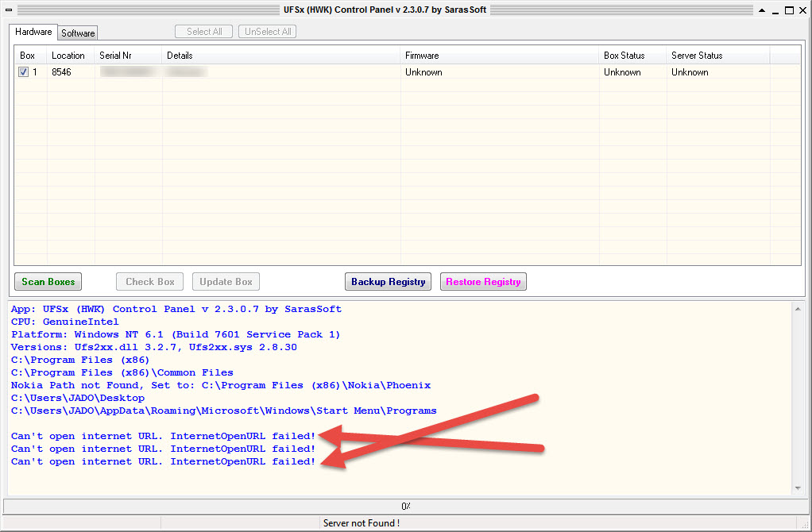Click the App: UFSx (HWK) log line
The width and height of the screenshot is (812, 532).
click(x=176, y=309)
